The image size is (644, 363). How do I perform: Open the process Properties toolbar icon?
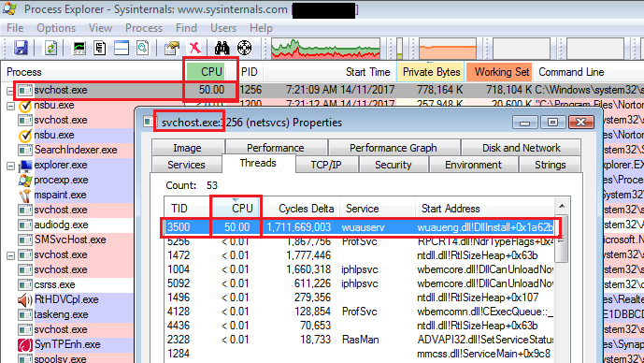click(172, 48)
